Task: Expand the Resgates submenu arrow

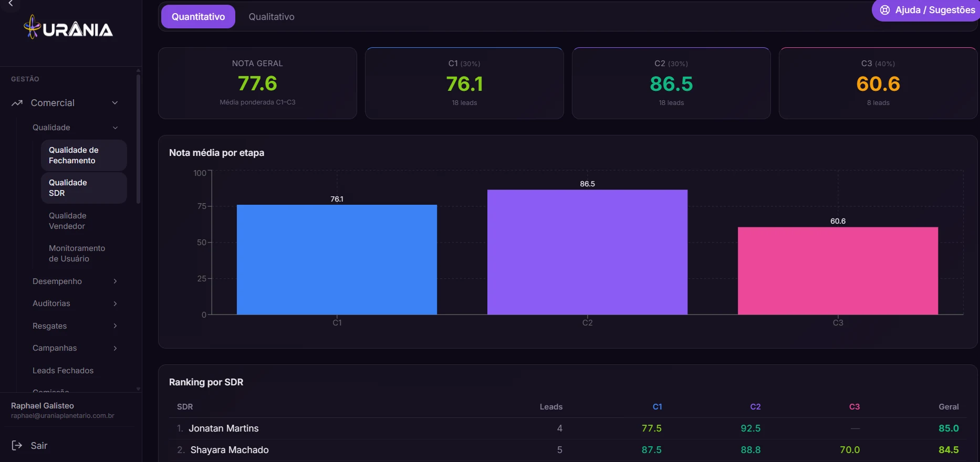Action: [x=115, y=326]
